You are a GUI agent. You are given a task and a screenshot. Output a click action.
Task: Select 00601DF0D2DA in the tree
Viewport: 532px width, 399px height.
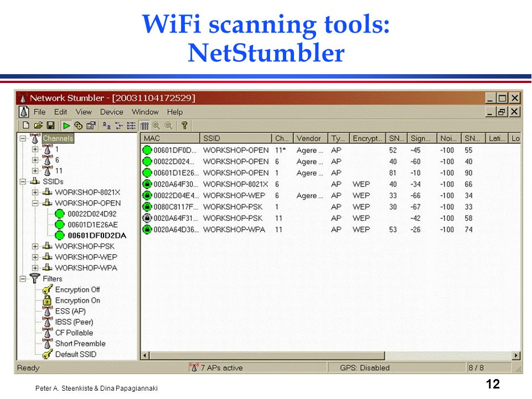[x=97, y=236]
